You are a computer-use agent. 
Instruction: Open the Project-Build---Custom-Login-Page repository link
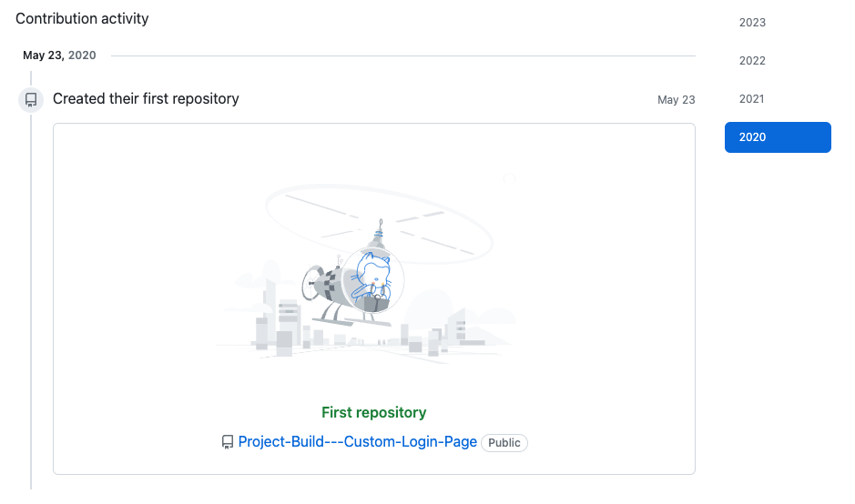(358, 441)
